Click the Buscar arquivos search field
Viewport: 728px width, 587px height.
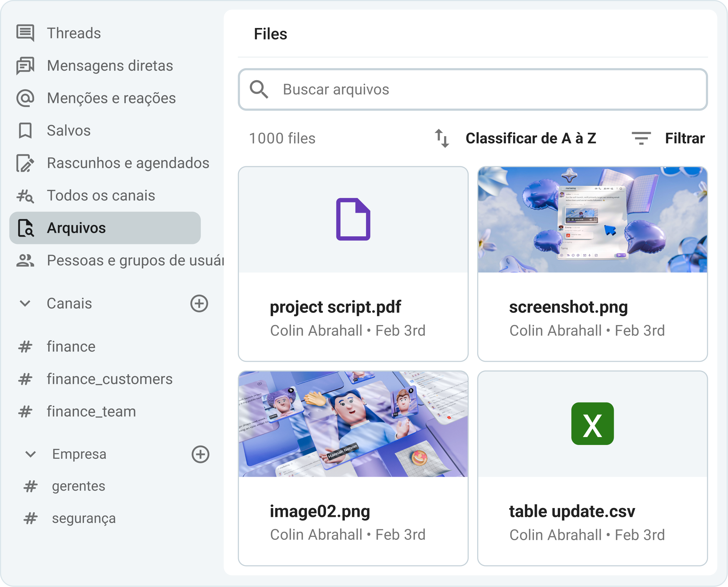[x=473, y=90]
